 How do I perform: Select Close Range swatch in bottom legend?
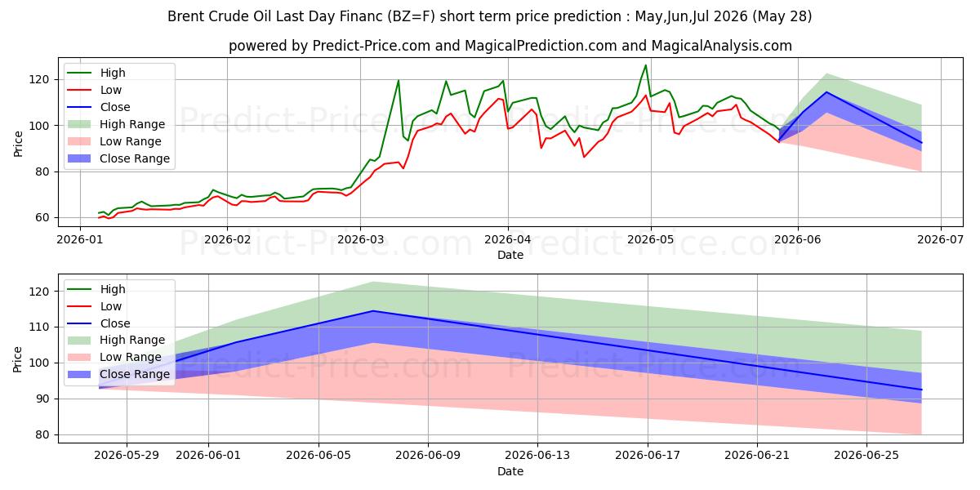point(81,375)
